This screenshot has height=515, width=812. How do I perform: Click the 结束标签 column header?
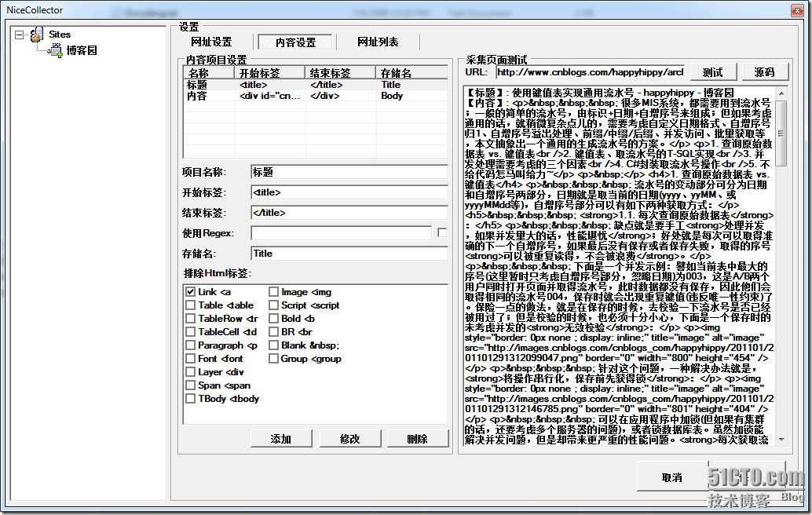(x=340, y=72)
